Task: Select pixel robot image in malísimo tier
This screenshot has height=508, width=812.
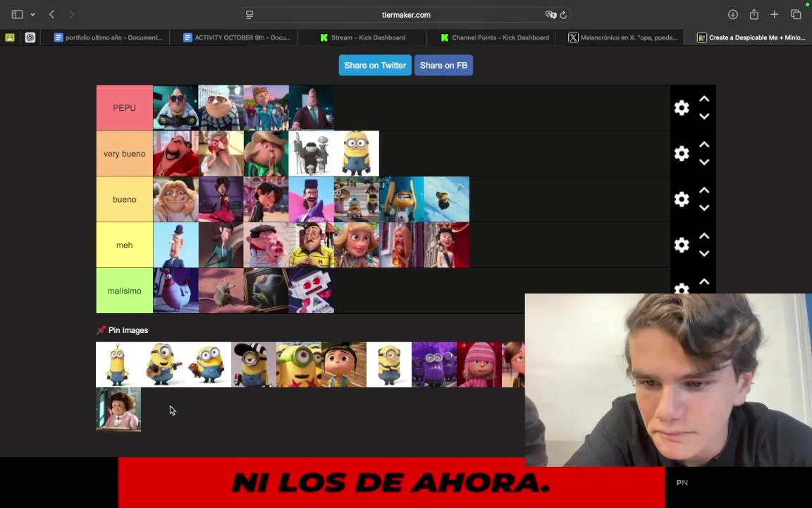Action: [312, 290]
